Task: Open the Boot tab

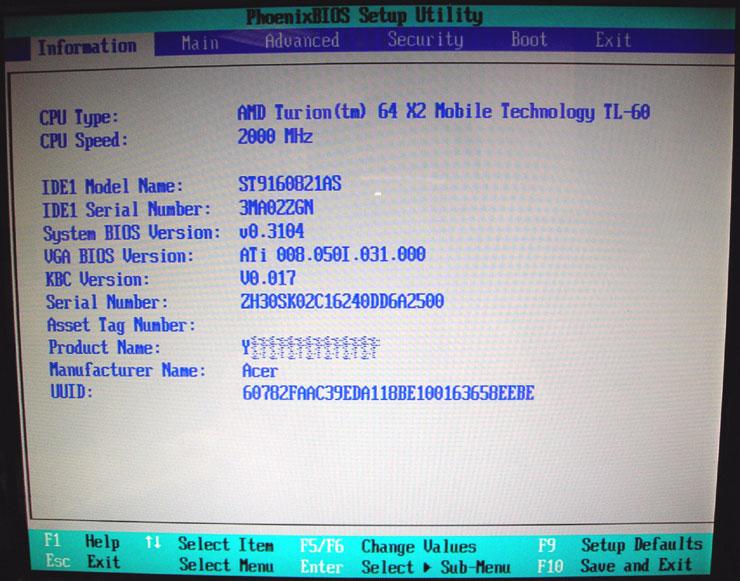Action: [529, 39]
